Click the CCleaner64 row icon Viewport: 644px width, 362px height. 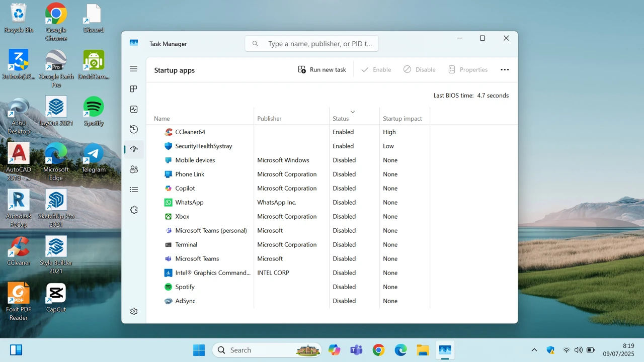(169, 132)
